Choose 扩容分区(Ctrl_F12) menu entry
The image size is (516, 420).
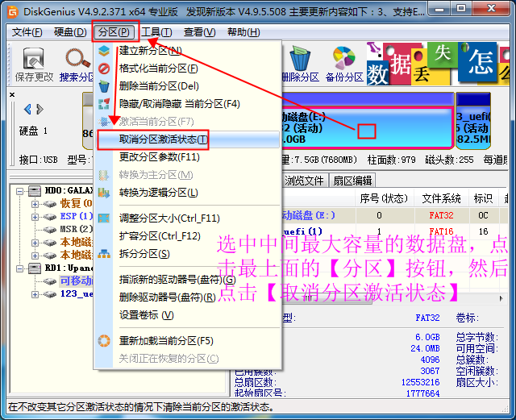[x=188, y=236]
